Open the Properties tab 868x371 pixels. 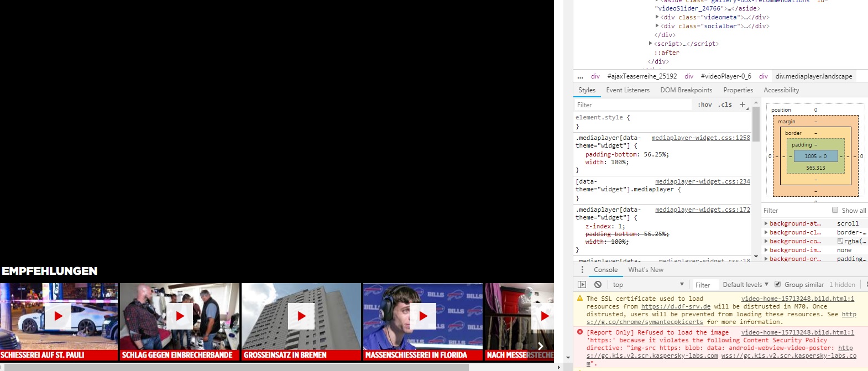[738, 90]
